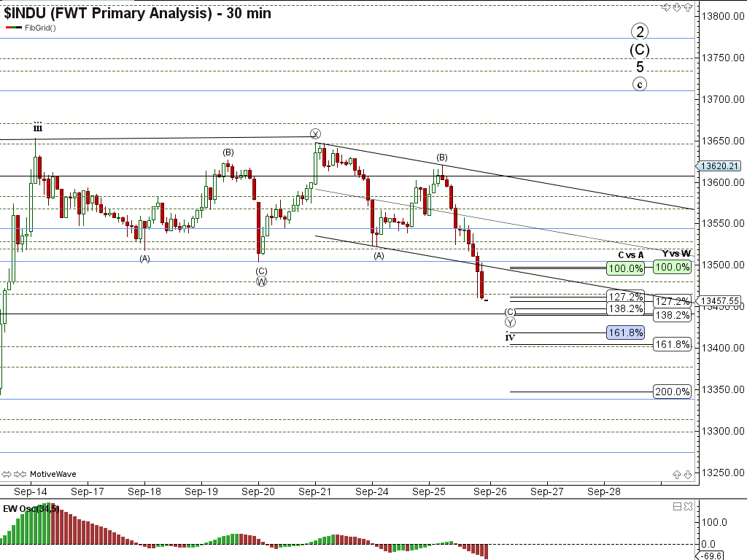Click the current price 13457.55 axis tag
747x560 pixels.
pyautogui.click(x=721, y=300)
